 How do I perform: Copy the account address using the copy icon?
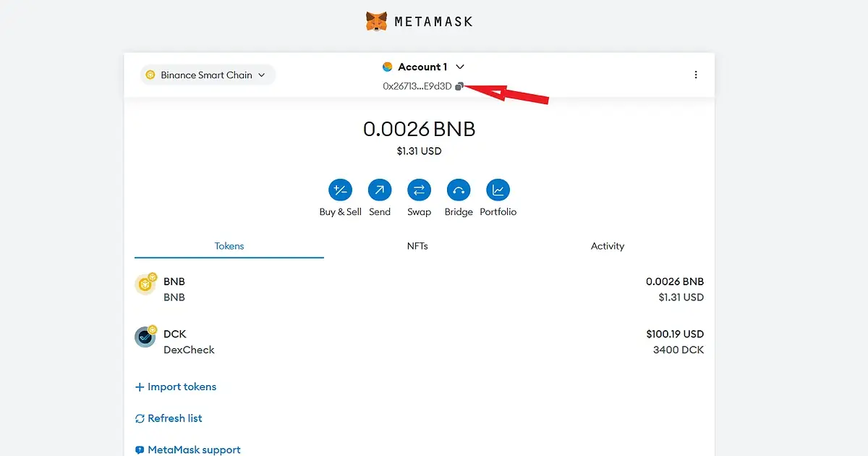pos(461,86)
